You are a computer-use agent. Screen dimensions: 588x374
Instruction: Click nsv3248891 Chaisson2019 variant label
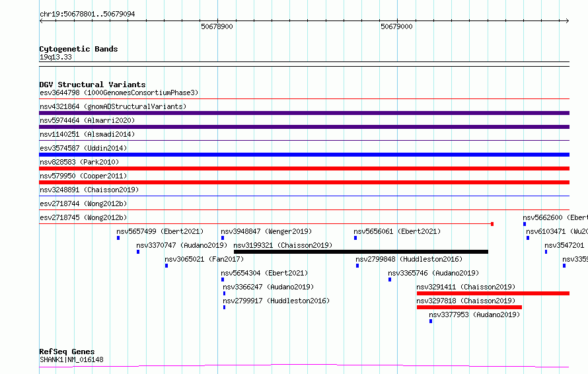click(89, 190)
